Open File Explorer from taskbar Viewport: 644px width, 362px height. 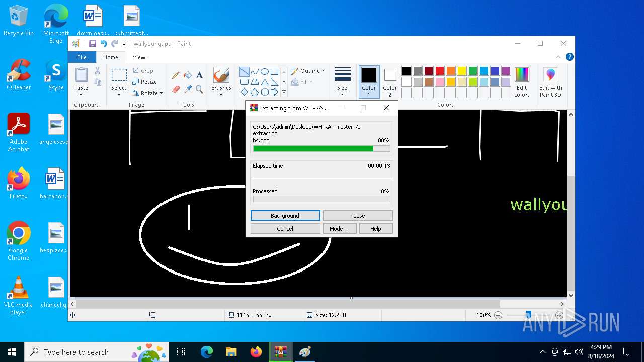[x=231, y=352]
